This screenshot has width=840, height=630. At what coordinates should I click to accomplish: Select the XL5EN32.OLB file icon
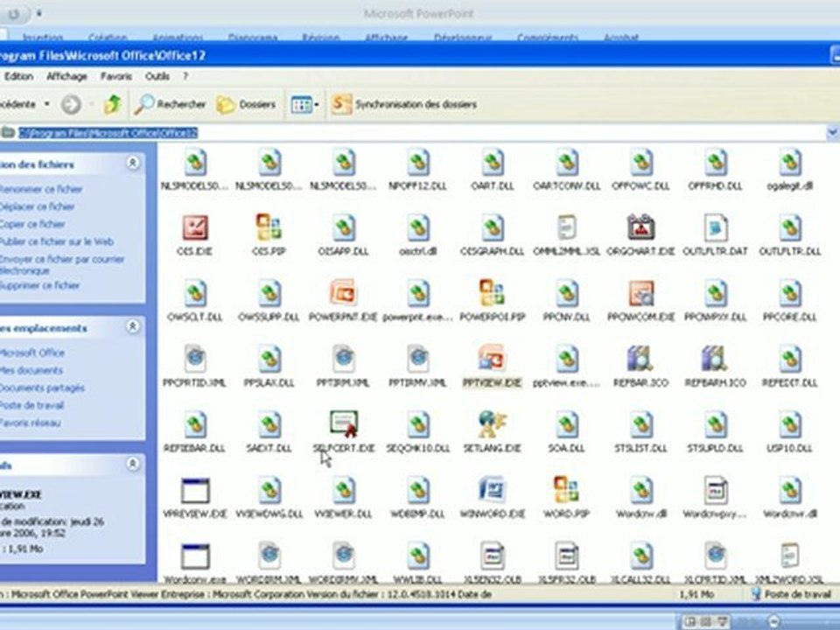pyautogui.click(x=492, y=556)
